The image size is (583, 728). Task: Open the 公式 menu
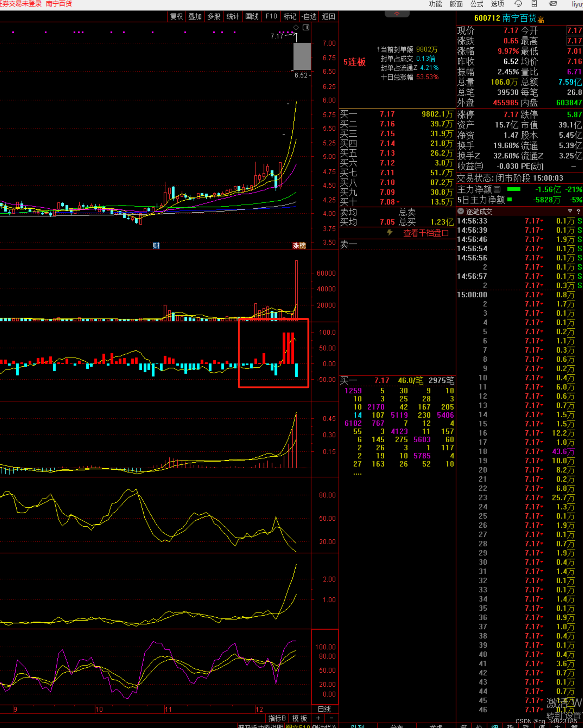476,4
